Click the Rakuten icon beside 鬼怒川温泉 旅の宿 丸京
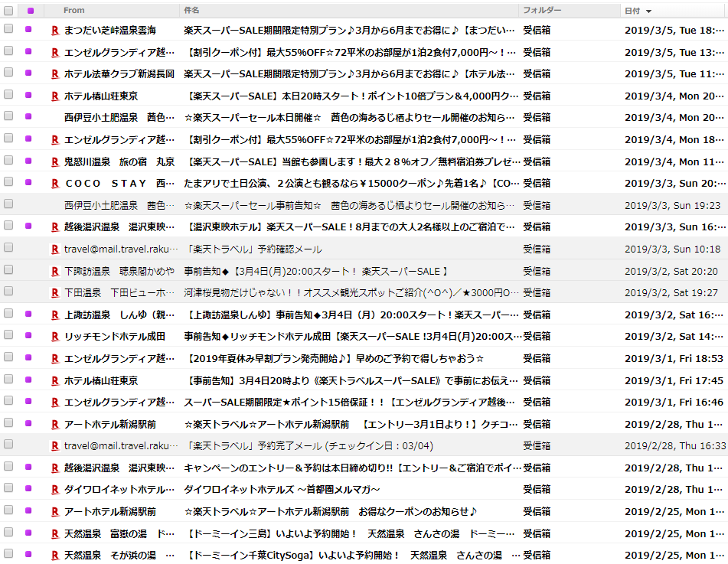This screenshot has width=728, height=564. click(x=55, y=162)
